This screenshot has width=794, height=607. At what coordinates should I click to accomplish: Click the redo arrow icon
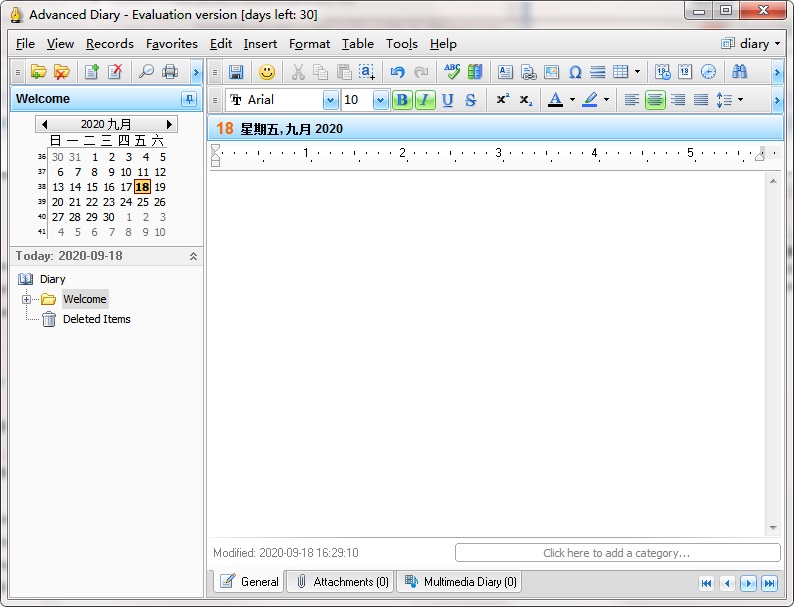(421, 72)
